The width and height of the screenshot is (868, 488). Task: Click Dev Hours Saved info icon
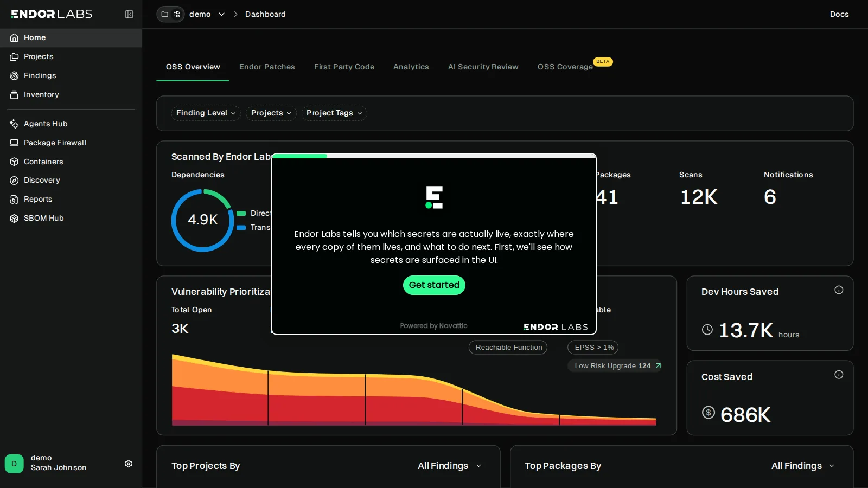click(839, 290)
